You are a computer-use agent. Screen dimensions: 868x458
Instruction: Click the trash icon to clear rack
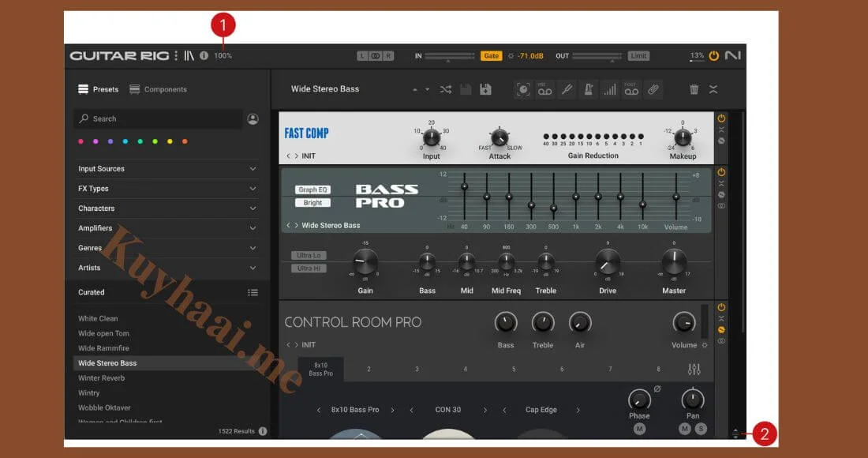pyautogui.click(x=694, y=89)
